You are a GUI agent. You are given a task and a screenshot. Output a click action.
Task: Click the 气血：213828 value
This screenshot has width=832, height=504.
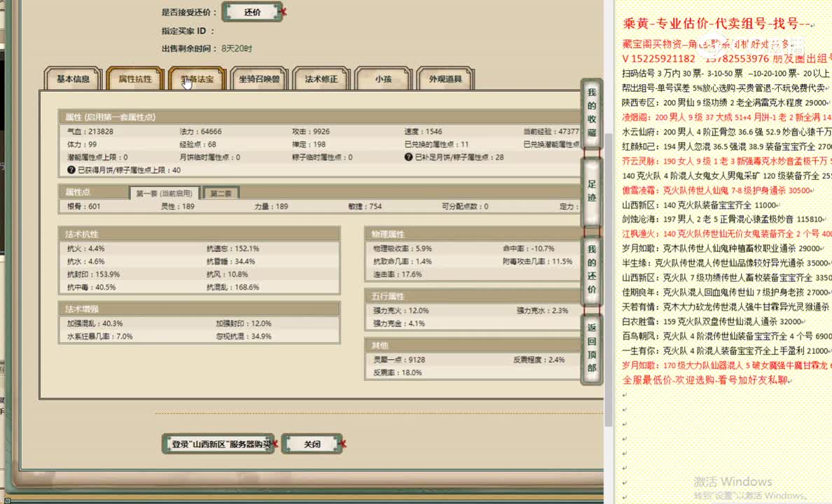click(90, 132)
